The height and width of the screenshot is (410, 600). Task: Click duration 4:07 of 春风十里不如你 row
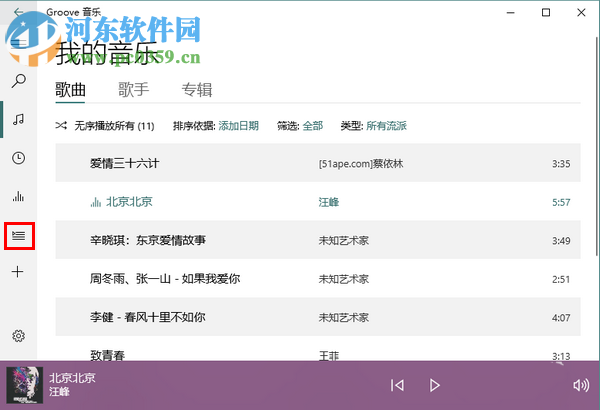tap(561, 317)
